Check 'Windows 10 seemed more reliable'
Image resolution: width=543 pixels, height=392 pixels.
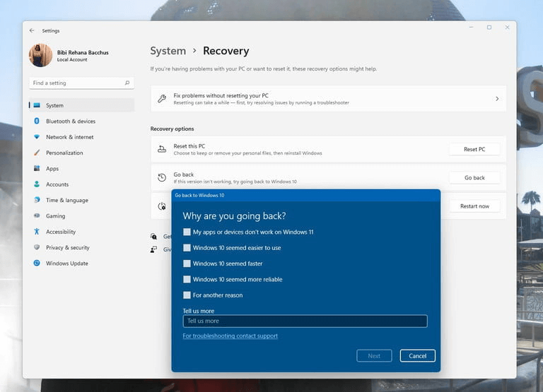pyautogui.click(x=187, y=279)
